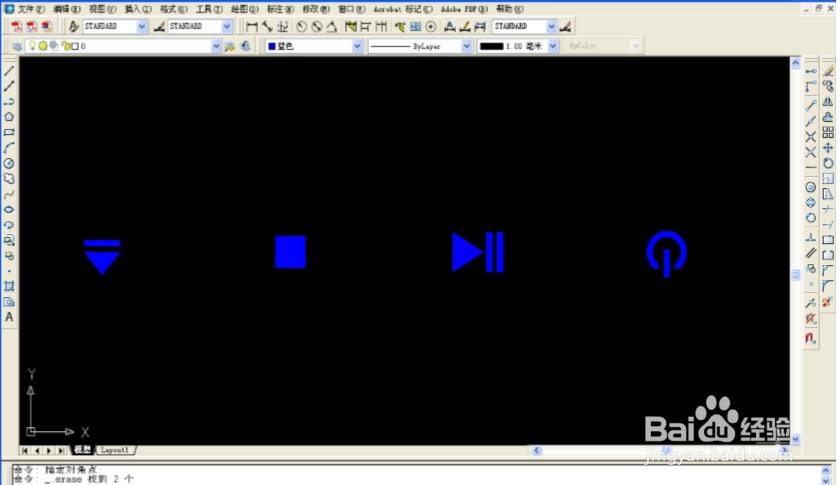840x485 pixels.
Task: Open the 格式 (Format) menu
Action: pos(174,9)
